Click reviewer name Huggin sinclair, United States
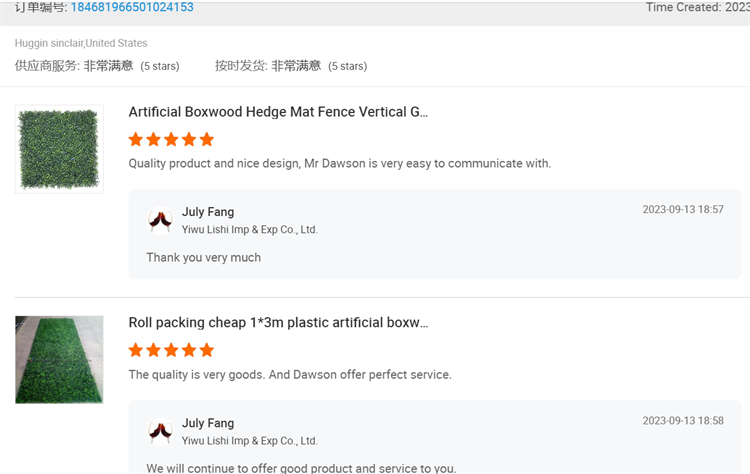Screen dimensions: 750x474 click(x=81, y=43)
